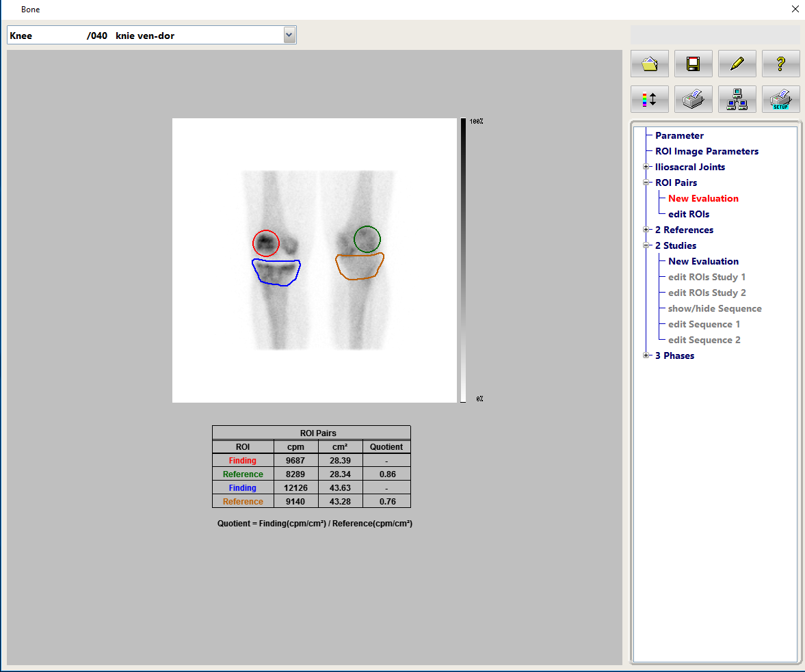Expand the Iliosacral Joints tree node
This screenshot has width=805, height=672.
click(x=646, y=167)
